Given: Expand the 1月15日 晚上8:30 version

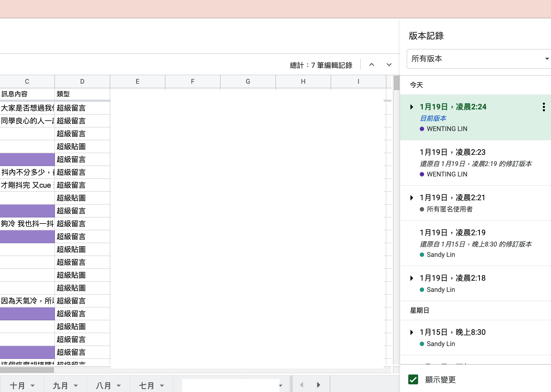Looking at the screenshot, I should (412, 332).
